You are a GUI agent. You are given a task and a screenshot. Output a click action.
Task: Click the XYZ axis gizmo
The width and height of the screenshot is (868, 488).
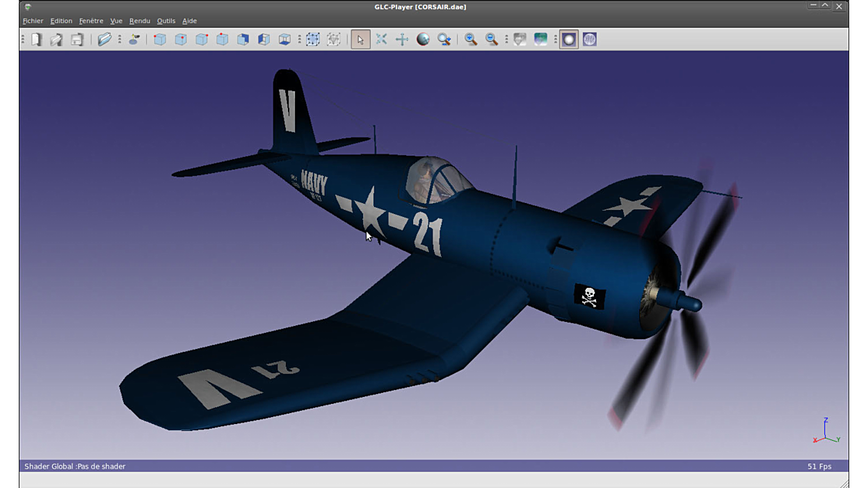(x=826, y=432)
